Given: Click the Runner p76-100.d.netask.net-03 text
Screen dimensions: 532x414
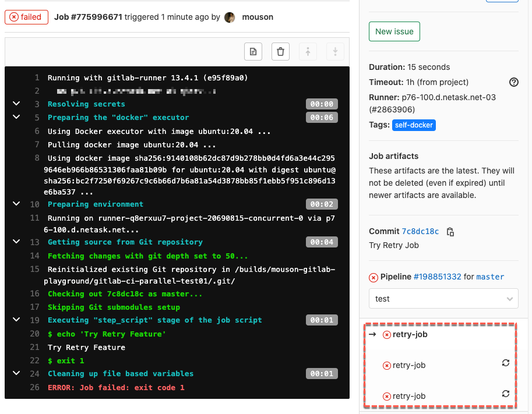Looking at the screenshot, I should click(x=432, y=104).
